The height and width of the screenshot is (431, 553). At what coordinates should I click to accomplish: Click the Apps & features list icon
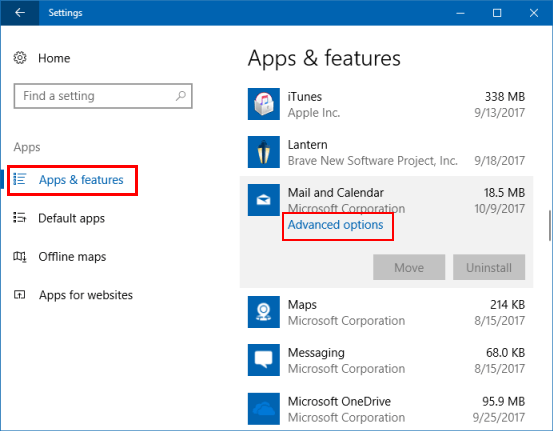click(x=19, y=179)
